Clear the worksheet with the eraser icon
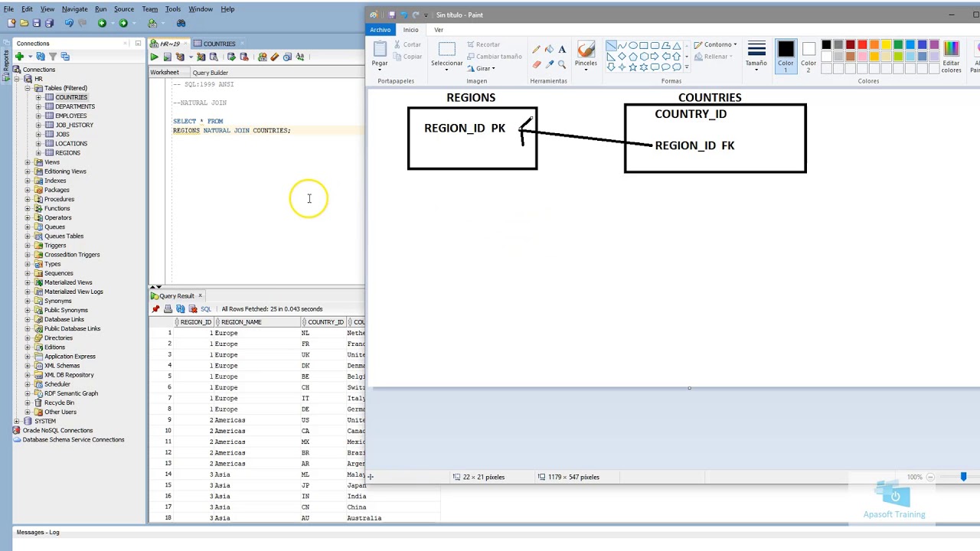 pyautogui.click(x=275, y=57)
